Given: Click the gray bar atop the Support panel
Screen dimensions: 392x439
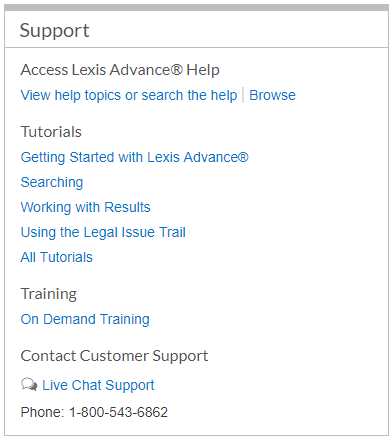Looking at the screenshot, I should (196, 7).
